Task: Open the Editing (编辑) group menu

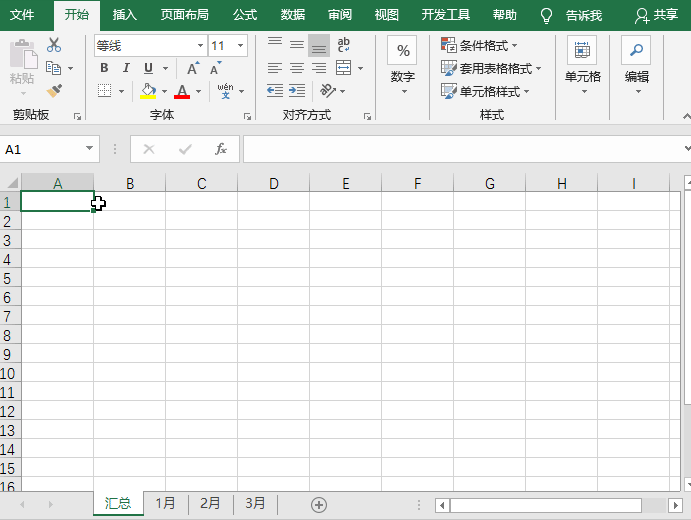Action: point(636,66)
